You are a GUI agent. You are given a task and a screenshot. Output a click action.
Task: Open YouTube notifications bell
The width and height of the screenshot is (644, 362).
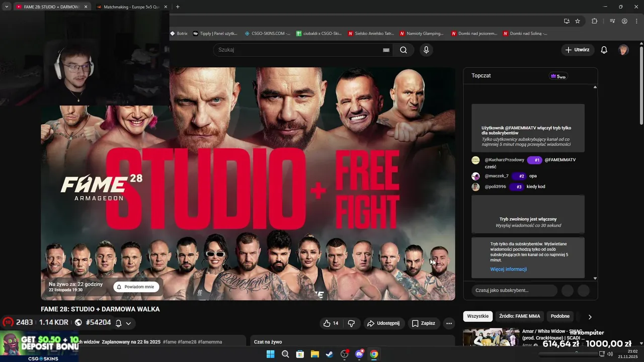(604, 50)
